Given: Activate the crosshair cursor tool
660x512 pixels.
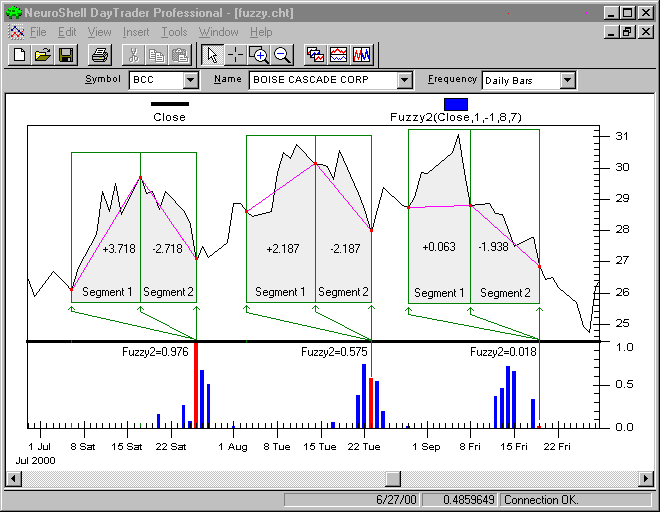Looking at the screenshot, I should click(234, 55).
